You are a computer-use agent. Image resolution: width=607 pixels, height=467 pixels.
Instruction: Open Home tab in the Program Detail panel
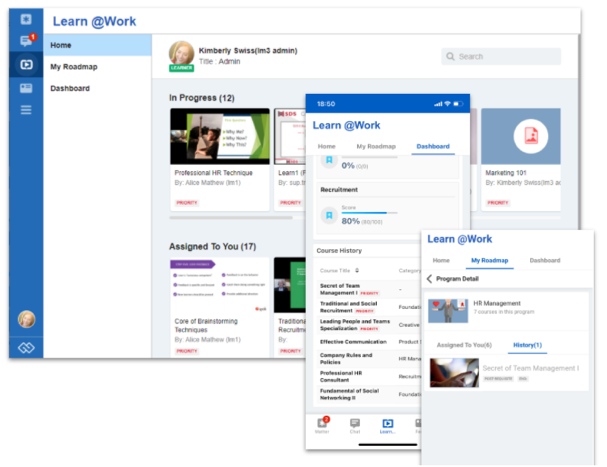click(x=441, y=260)
